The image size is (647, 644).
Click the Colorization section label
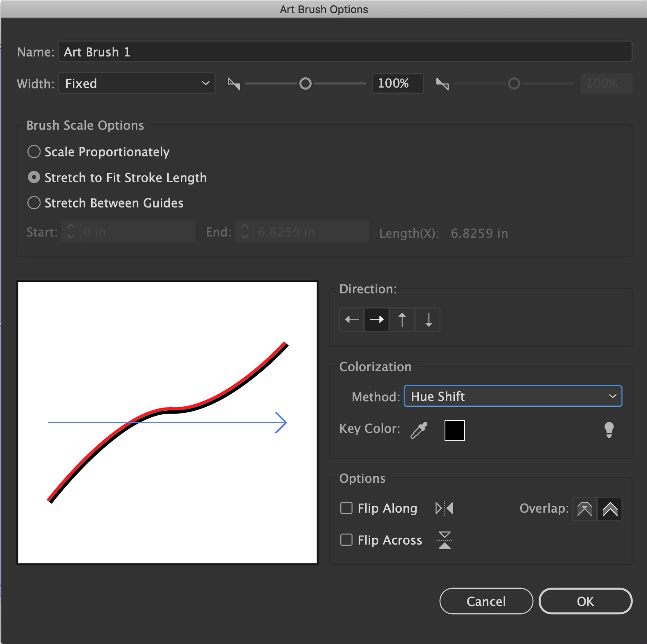(375, 367)
